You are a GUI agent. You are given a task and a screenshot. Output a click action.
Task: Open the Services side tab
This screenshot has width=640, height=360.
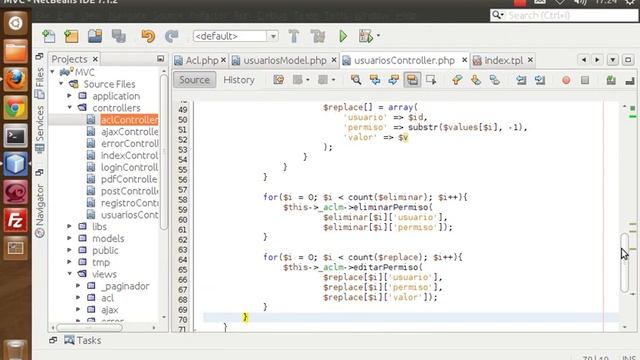click(40, 129)
